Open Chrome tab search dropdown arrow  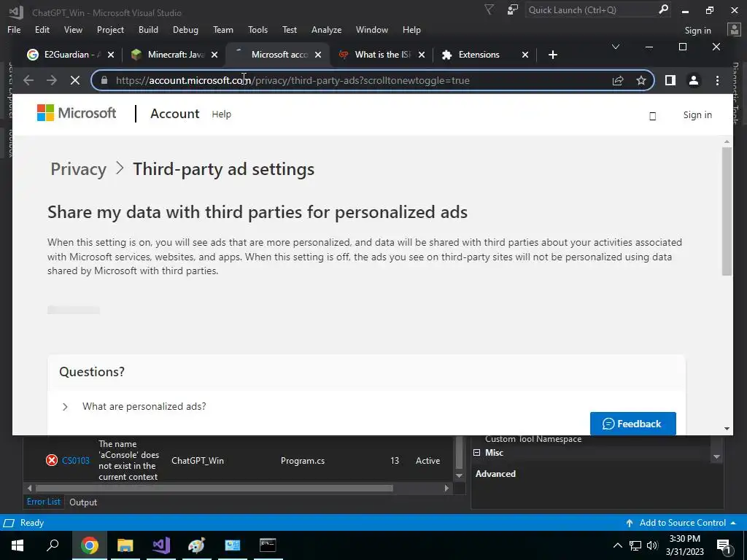point(616,47)
